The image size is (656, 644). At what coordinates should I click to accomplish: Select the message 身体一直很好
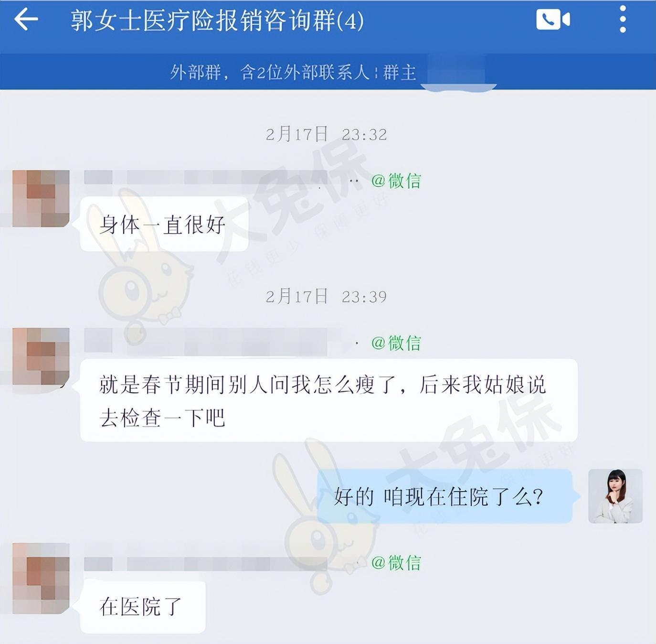(x=164, y=224)
